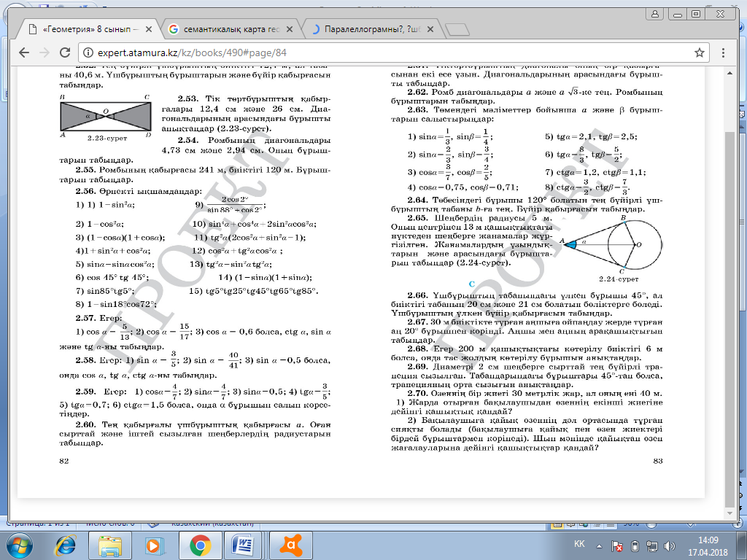The image size is (747, 560).
Task: Click exercise number 2.63
Action: click(418, 110)
